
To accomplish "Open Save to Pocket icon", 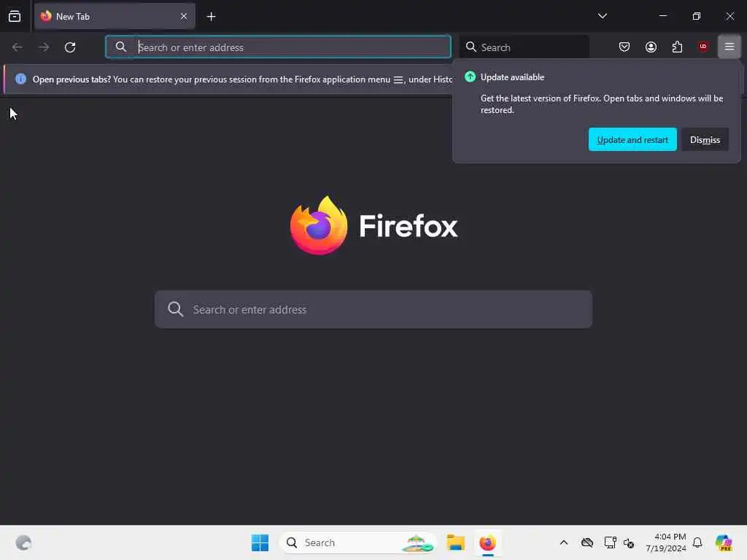I will pyautogui.click(x=624, y=47).
